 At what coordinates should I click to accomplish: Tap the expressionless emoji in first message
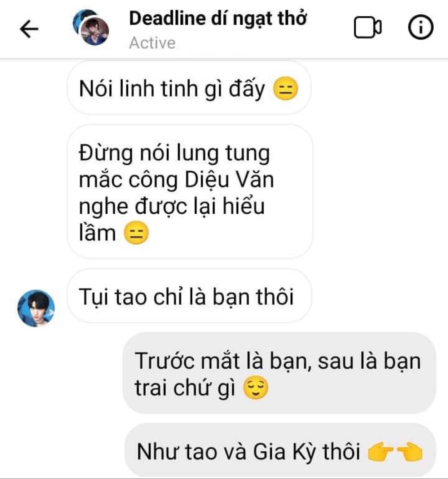pyautogui.click(x=286, y=89)
